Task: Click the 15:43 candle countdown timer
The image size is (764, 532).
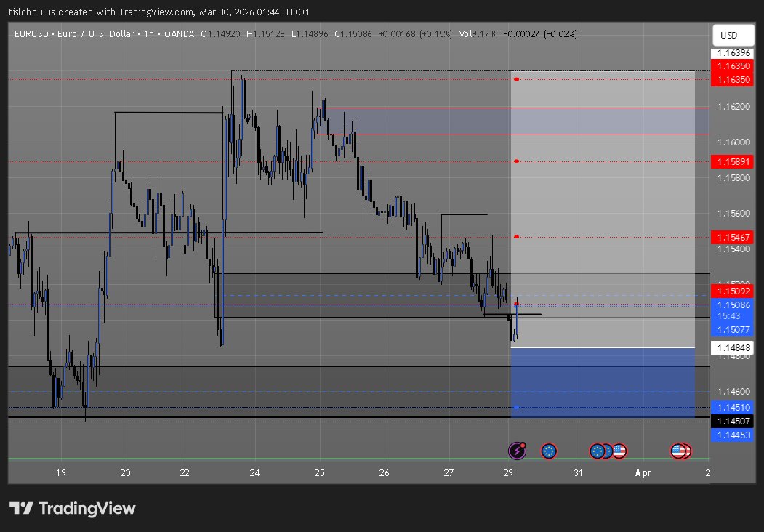Action: click(728, 315)
